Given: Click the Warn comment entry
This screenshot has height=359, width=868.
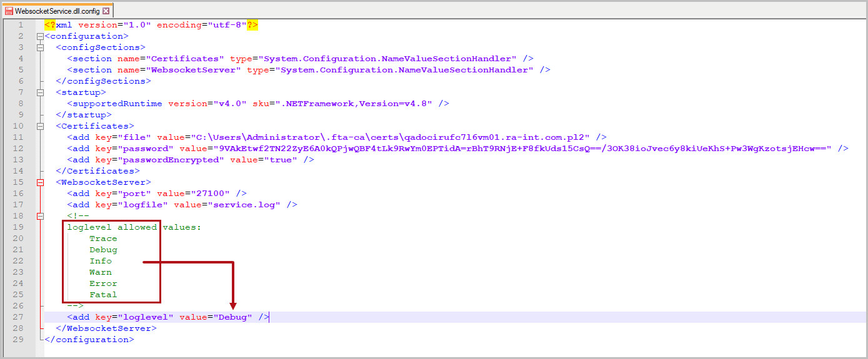Looking at the screenshot, I should (101, 272).
